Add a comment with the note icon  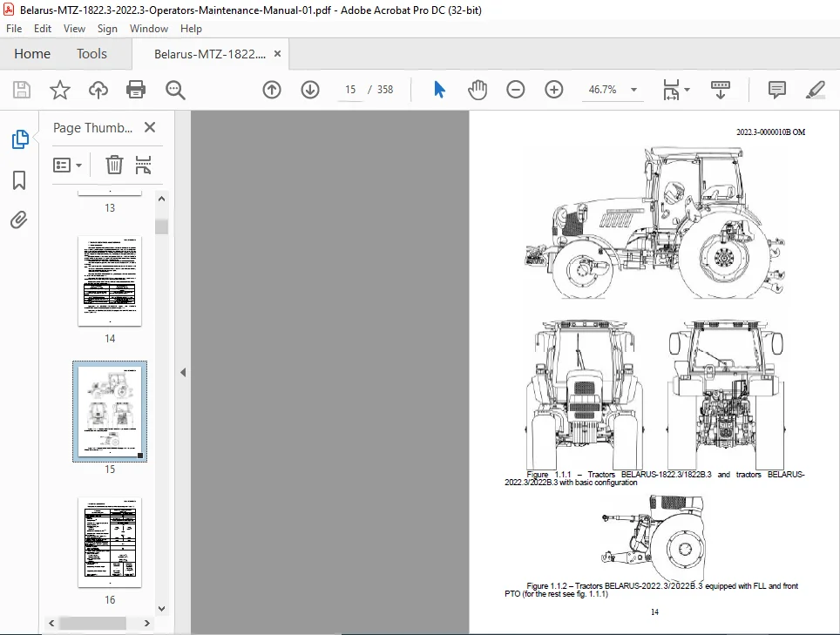(776, 90)
